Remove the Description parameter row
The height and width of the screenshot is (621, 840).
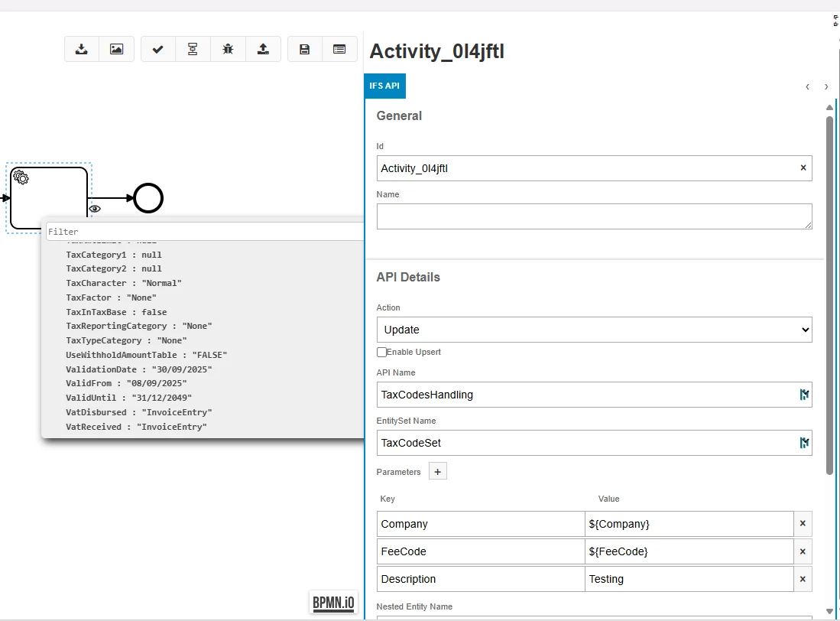coord(803,579)
